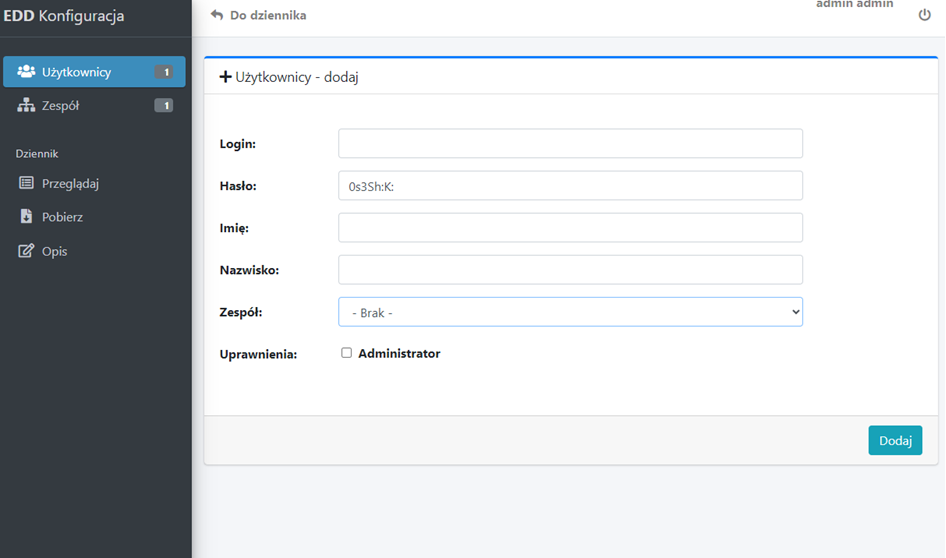Click the Pobierz download file icon

pos(26,216)
